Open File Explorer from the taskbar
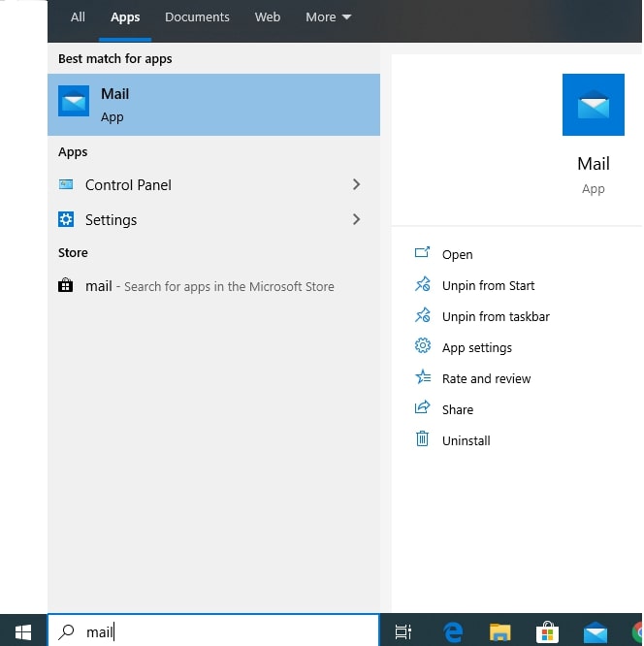This screenshot has width=644, height=646. pyautogui.click(x=499, y=632)
